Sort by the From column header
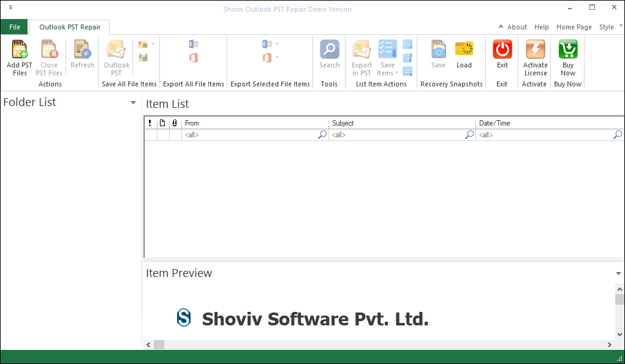The width and height of the screenshot is (625, 364). coord(255,123)
